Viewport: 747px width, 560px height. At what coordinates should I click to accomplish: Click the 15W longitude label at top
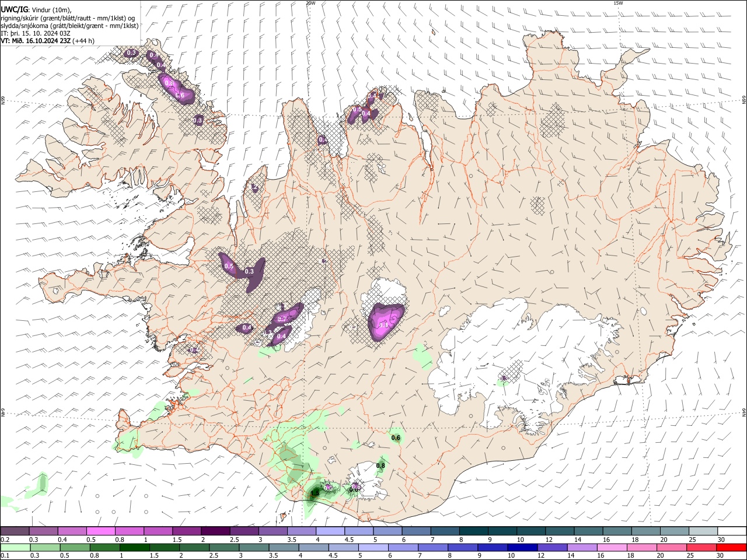(x=618, y=3)
